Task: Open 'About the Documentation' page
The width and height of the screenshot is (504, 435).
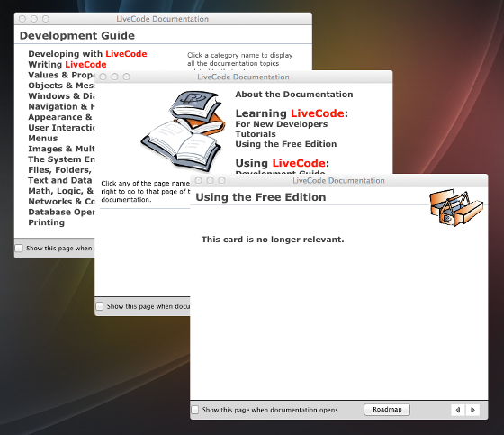Action: click(294, 95)
